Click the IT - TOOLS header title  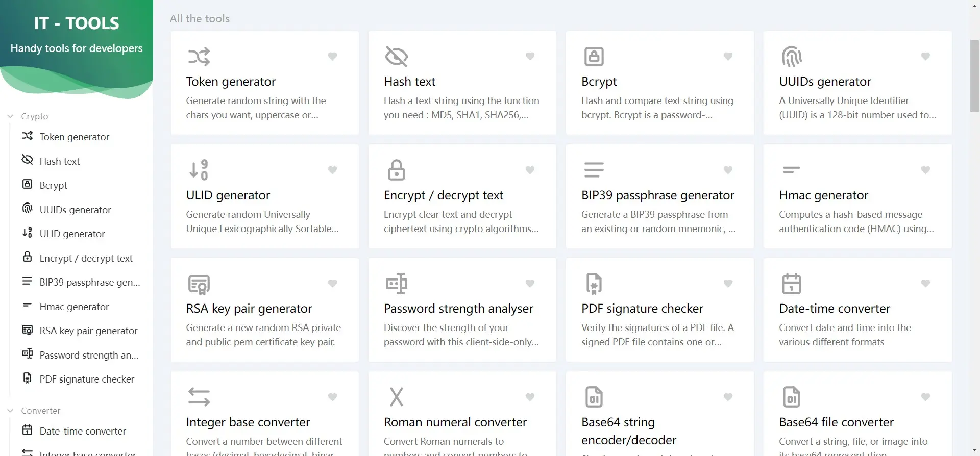[x=77, y=23]
